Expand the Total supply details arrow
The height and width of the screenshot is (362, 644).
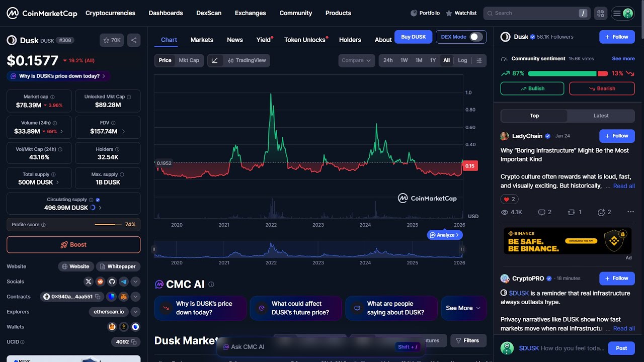coord(57,183)
